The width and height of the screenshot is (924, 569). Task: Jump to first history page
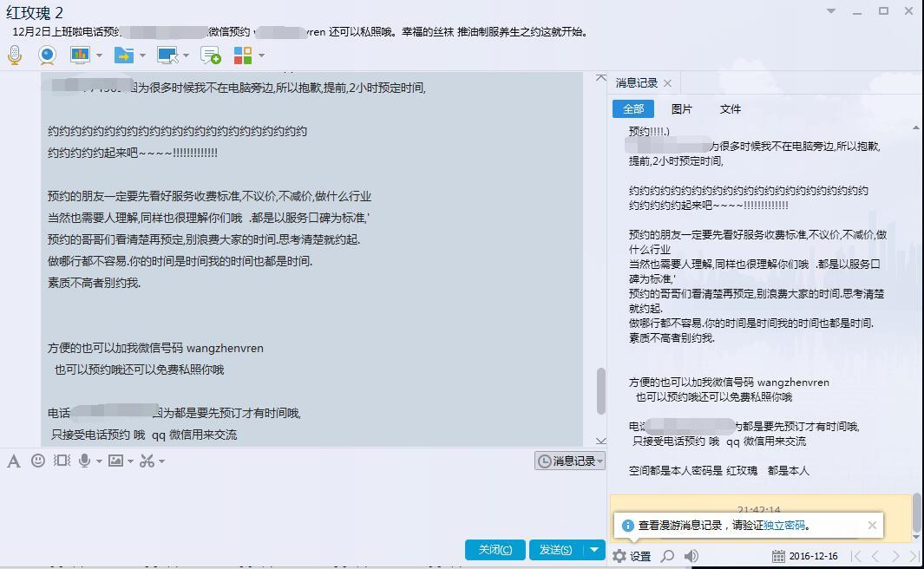(856, 556)
